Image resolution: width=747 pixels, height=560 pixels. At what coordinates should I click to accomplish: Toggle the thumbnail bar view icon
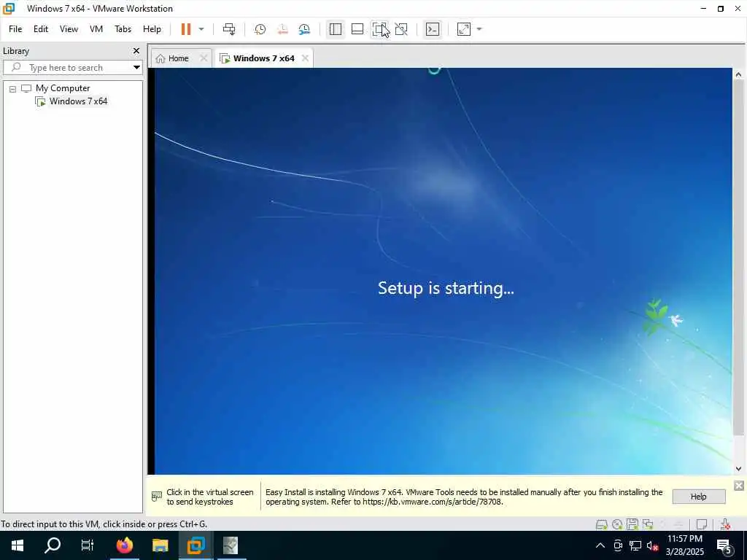coord(357,29)
